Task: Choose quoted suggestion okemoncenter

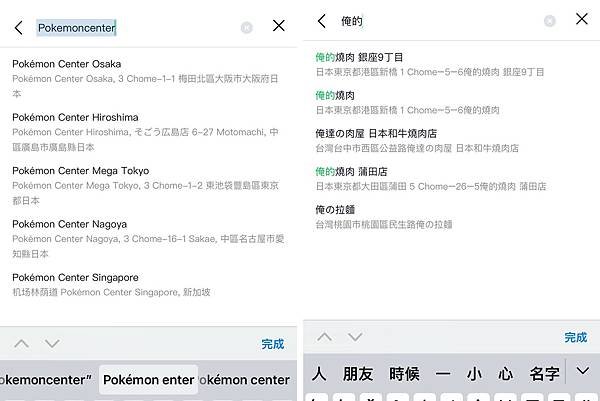Action: [x=46, y=380]
